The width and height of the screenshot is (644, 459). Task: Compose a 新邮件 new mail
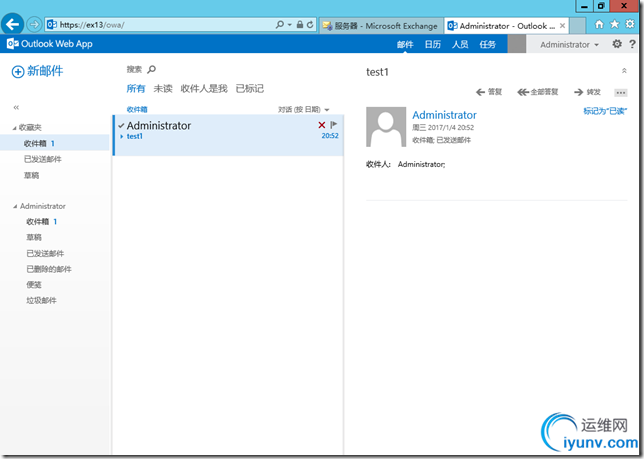(x=37, y=71)
